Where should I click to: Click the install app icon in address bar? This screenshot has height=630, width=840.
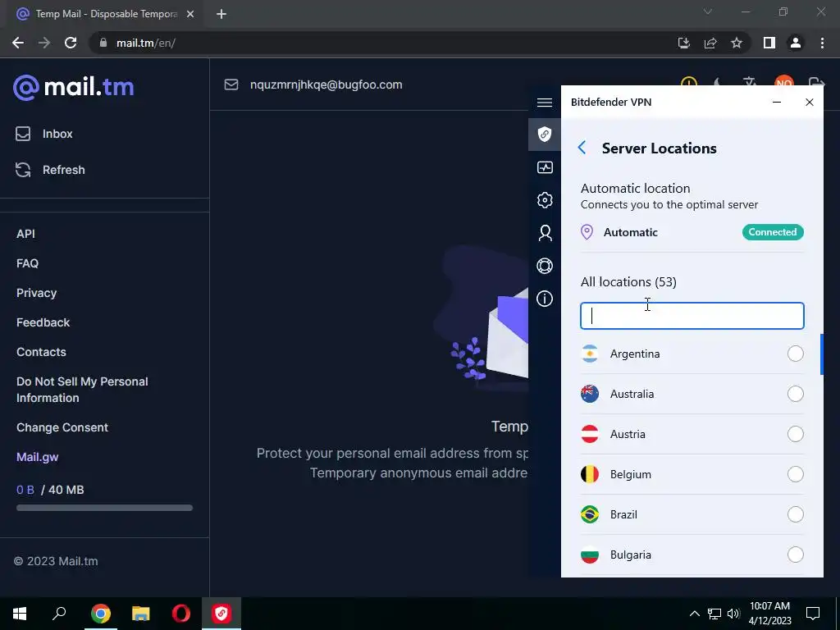(683, 43)
